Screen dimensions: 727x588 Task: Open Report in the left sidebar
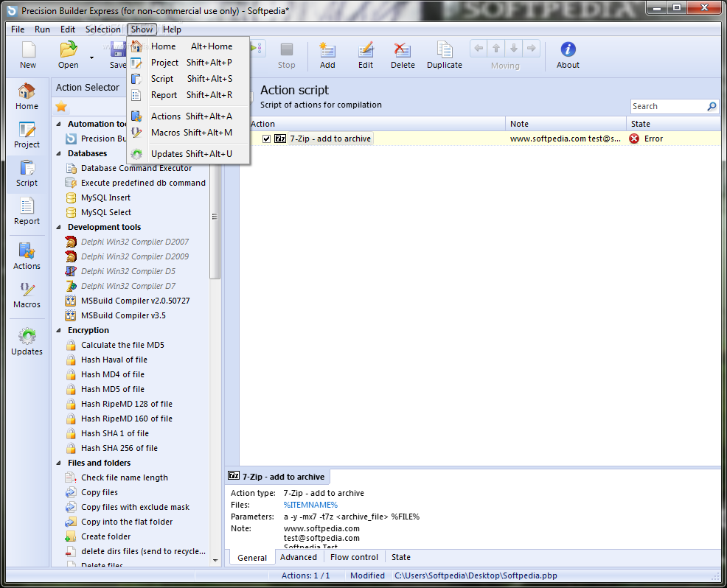27,212
